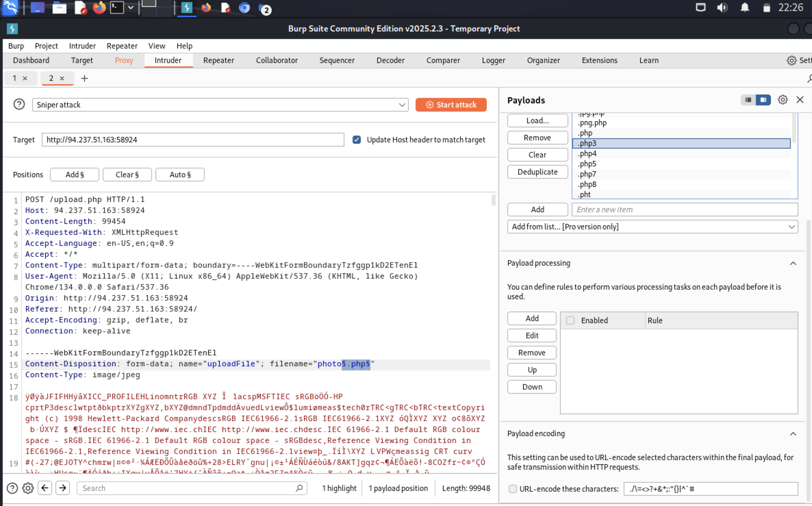Collapse the Payload processing section

tap(793, 263)
